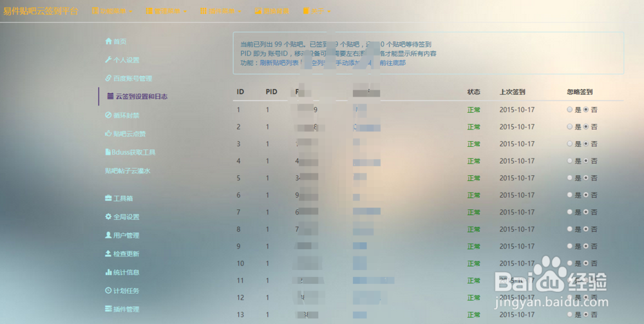644x324 pixels.
Task: Open the 首页 home sidebar item
Action: (116, 41)
